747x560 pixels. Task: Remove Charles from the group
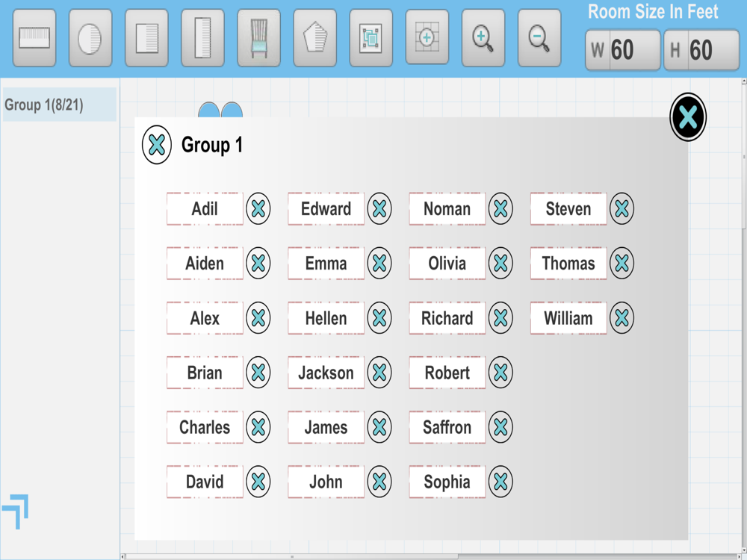(258, 426)
